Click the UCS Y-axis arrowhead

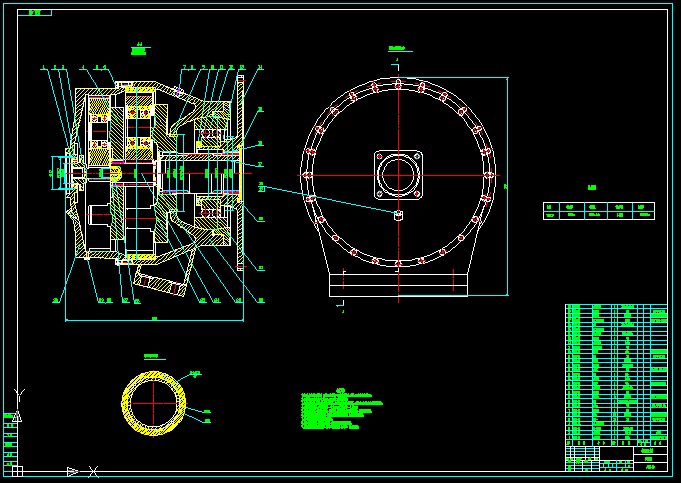pyautogui.click(x=17, y=417)
